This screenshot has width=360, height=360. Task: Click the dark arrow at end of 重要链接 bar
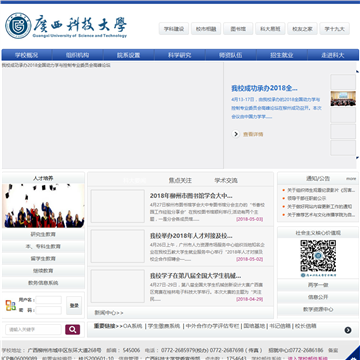tap(348, 330)
